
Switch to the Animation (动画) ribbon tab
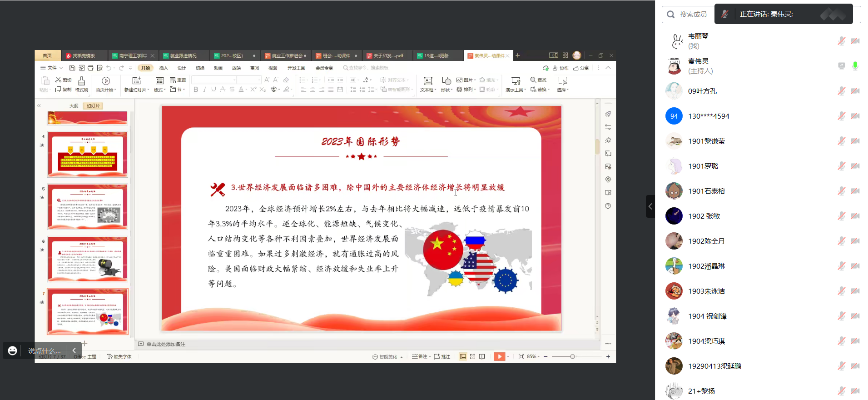point(218,68)
